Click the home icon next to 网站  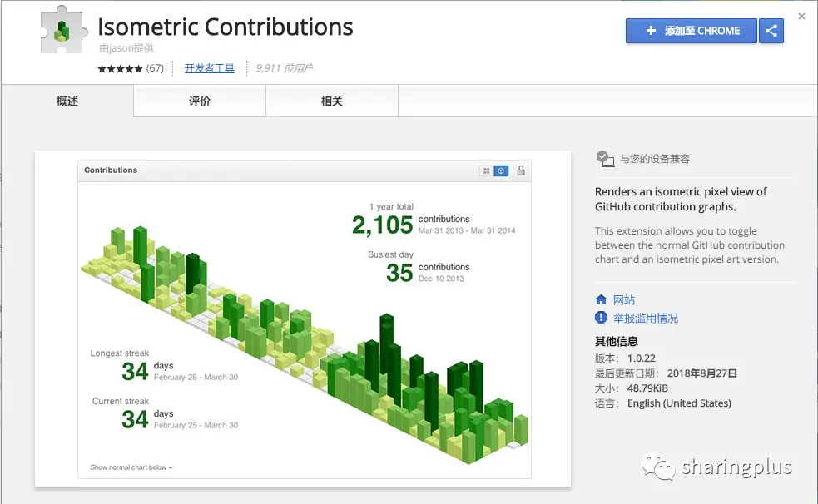601,299
